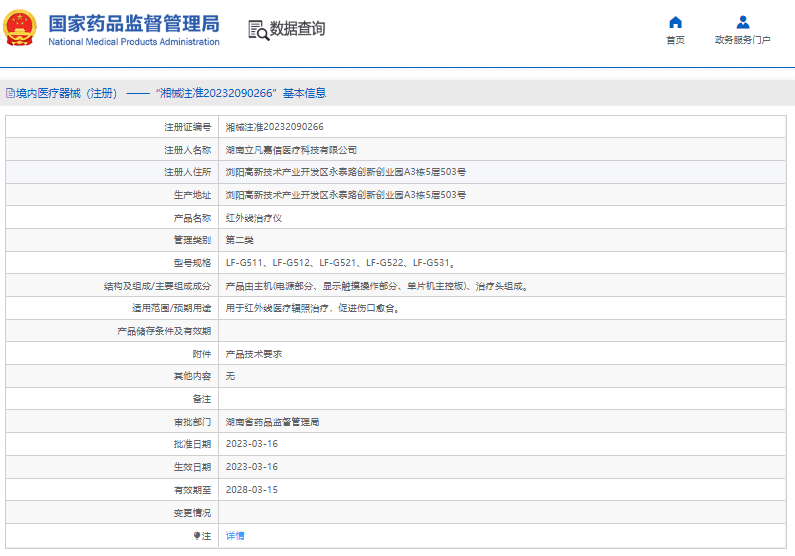
Task: Click the 注册人名称 row label
Action: click(x=188, y=150)
